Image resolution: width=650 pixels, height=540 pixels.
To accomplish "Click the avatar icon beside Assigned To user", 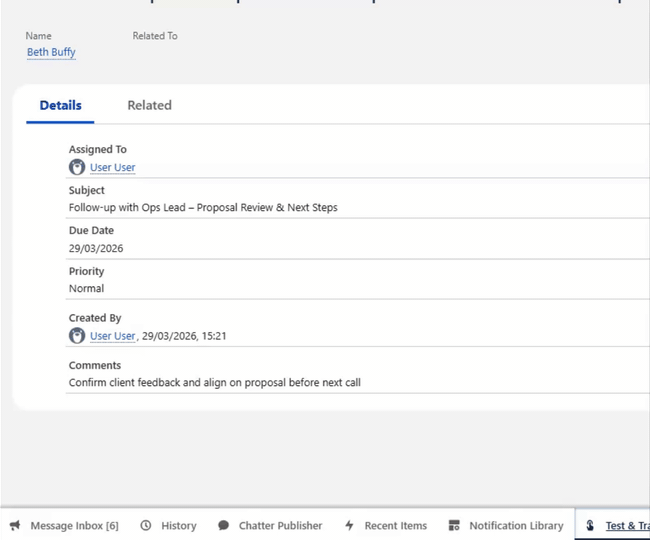I will pos(77,167).
